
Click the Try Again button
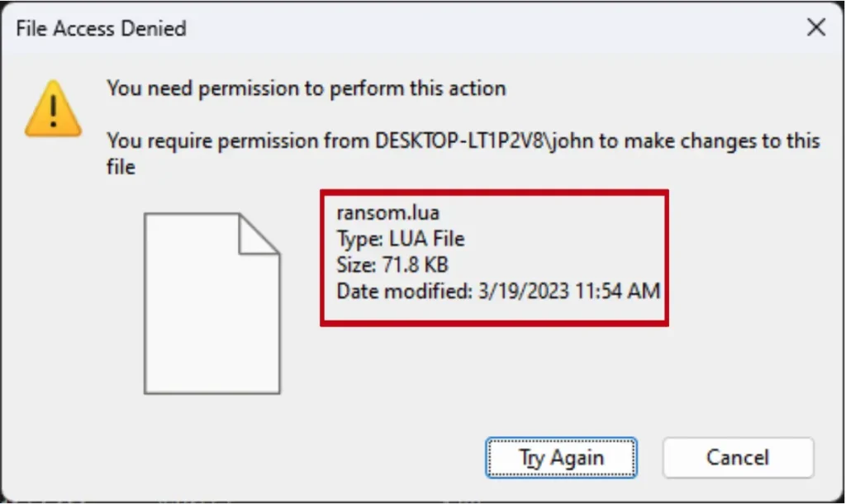click(561, 458)
